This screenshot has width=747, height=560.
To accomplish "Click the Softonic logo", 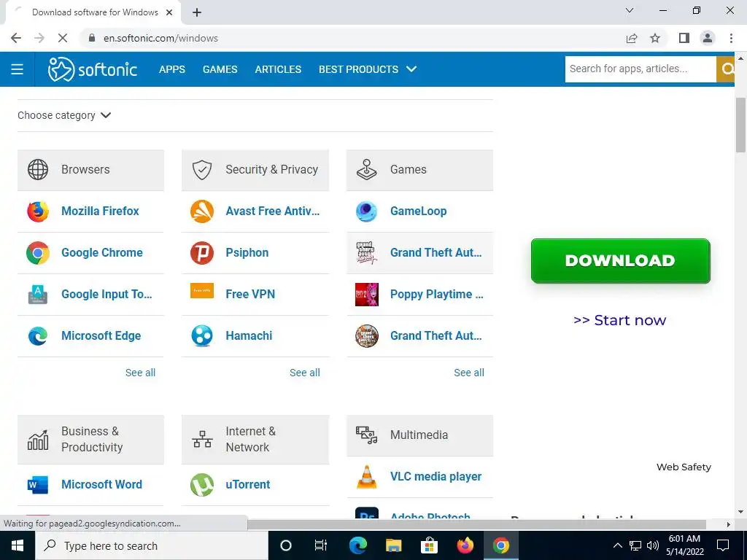I will coord(93,69).
